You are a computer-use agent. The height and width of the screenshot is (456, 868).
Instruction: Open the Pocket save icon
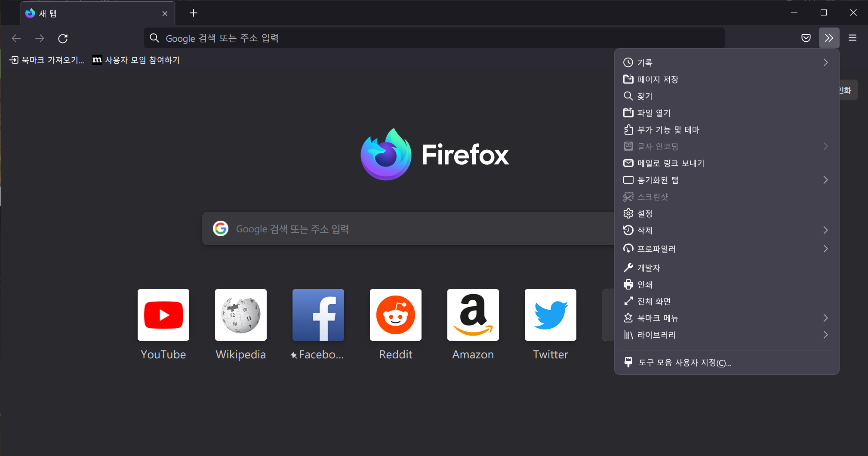click(x=806, y=38)
